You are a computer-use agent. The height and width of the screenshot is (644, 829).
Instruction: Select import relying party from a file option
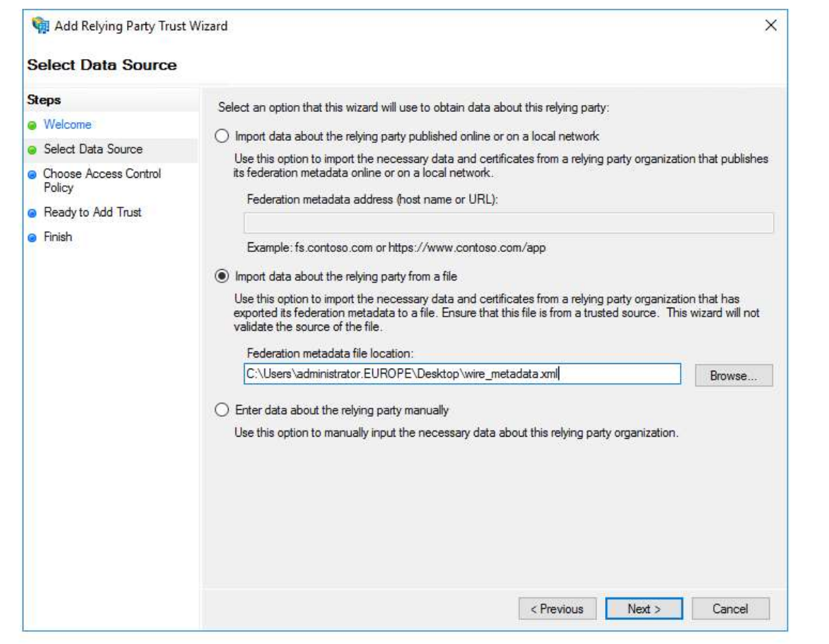pos(222,277)
